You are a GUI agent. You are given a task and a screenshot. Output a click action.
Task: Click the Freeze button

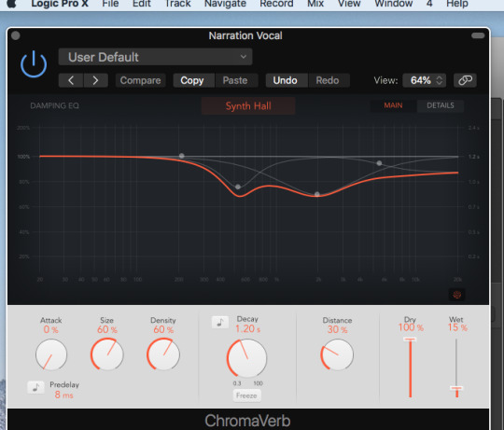[246, 395]
